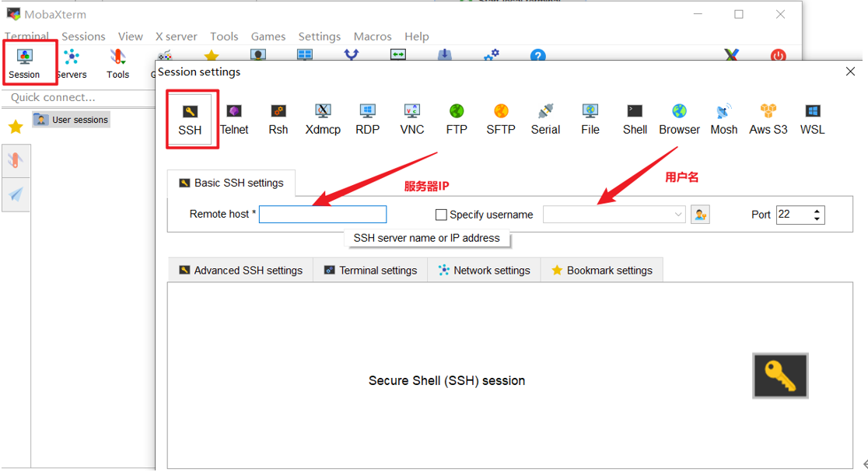Increase the Port value with up arrow
Screen dimensions: 868x472
[x=817, y=211]
